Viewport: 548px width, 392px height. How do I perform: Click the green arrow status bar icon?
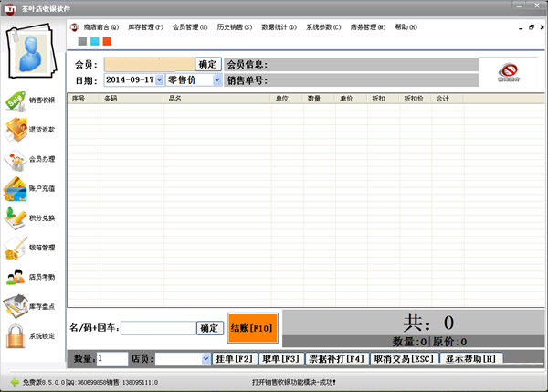point(15,382)
